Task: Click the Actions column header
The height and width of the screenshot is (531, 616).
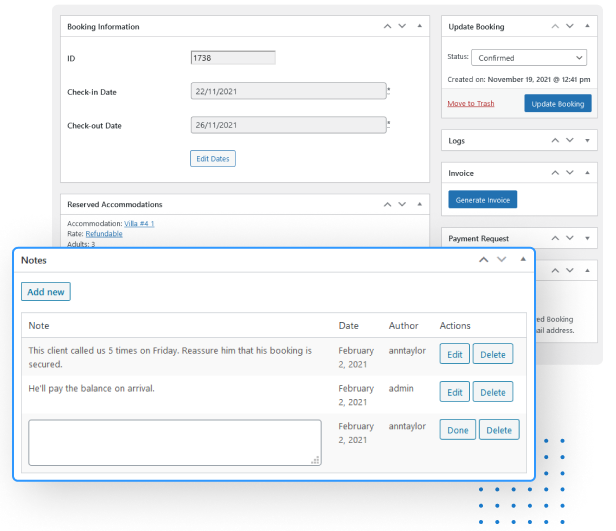Action: [455, 326]
